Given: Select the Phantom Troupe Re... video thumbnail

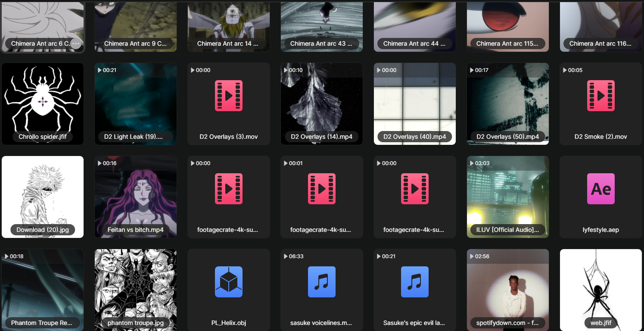Looking at the screenshot, I should (43, 290).
